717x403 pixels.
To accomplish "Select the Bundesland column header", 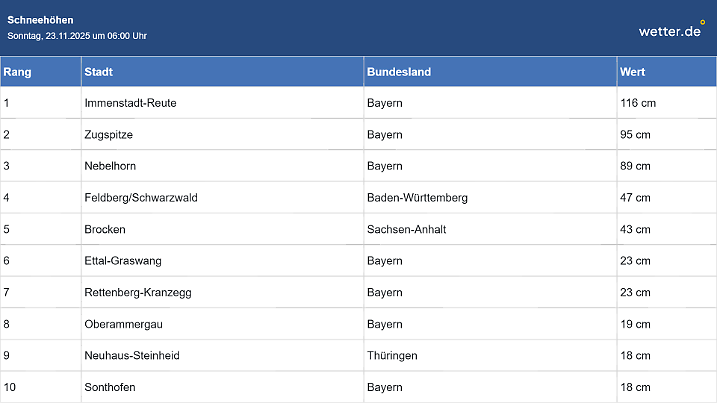I will tap(399, 72).
